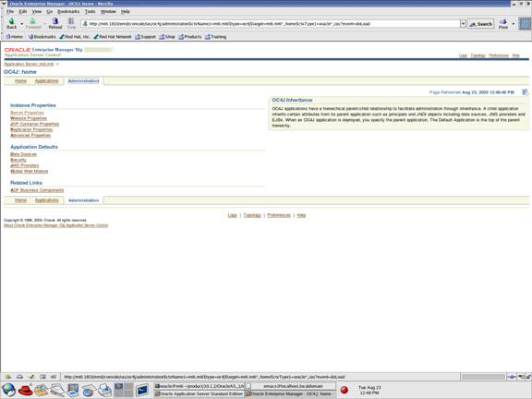Open the Back history dropdown arrow
This screenshot has width=532, height=399.
point(22,24)
